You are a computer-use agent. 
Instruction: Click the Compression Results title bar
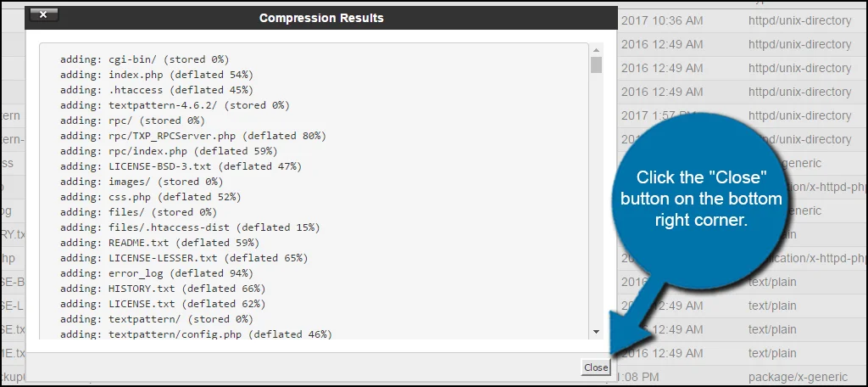[321, 18]
